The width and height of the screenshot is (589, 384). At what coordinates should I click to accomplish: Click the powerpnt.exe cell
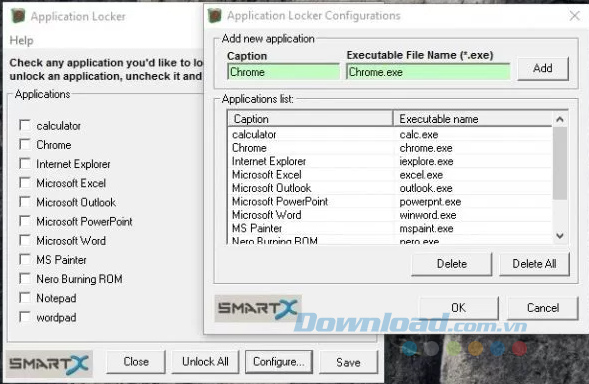(430, 202)
